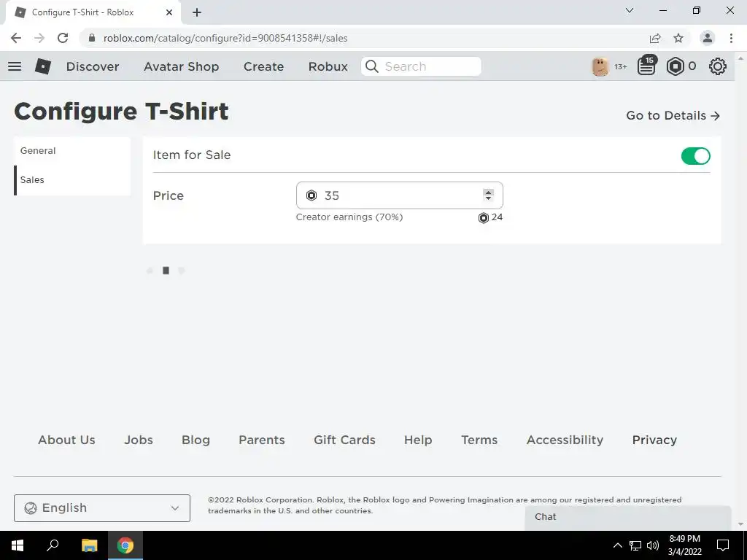Open the About Us footer link

click(x=66, y=440)
